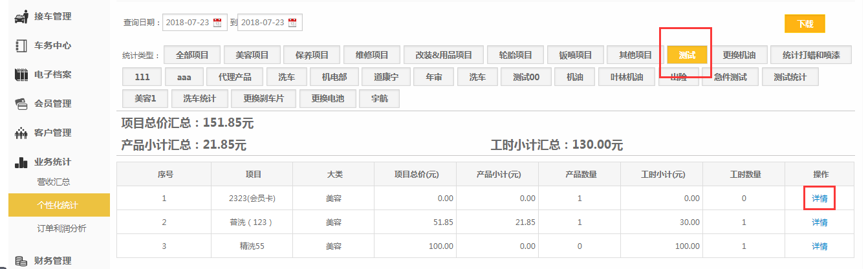Click the 财务管理 coins icon
868x269 pixels.
[21, 261]
